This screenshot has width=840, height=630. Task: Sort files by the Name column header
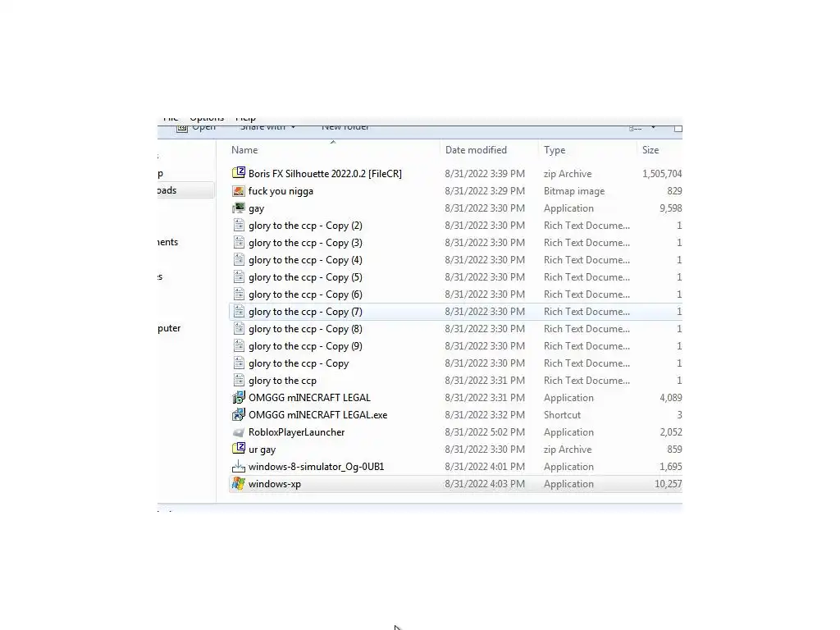[244, 150]
